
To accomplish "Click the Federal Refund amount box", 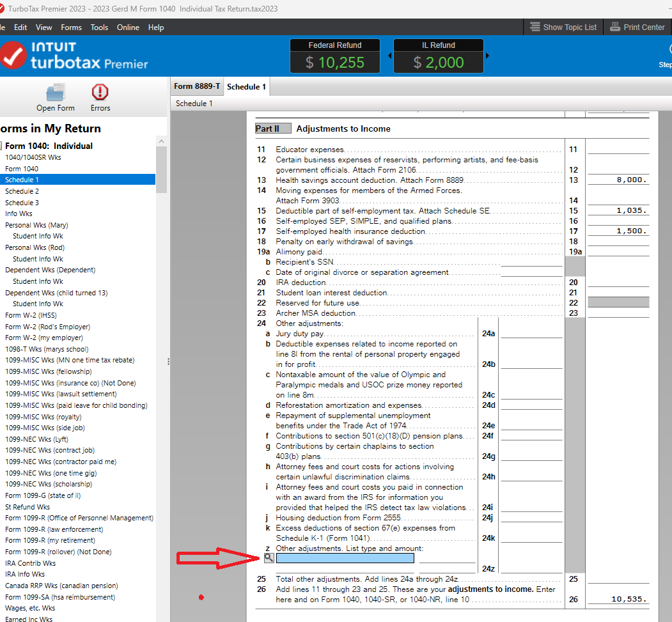I will coord(334,56).
